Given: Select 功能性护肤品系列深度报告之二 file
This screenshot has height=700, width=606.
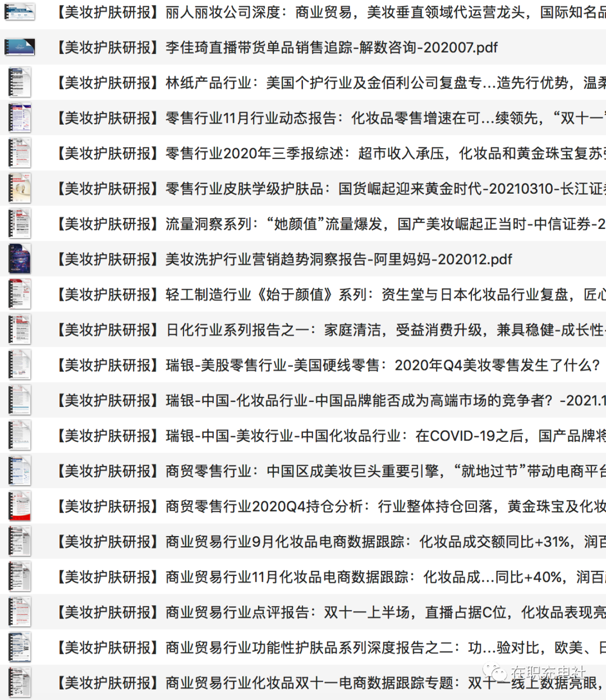Looking at the screenshot, I should pyautogui.click(x=328, y=648).
